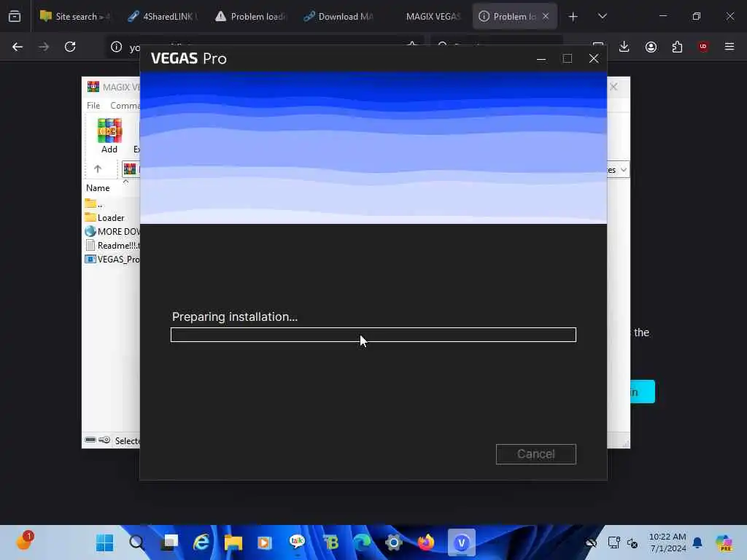
Task: Open the media player taskbar icon
Action: pos(265,542)
